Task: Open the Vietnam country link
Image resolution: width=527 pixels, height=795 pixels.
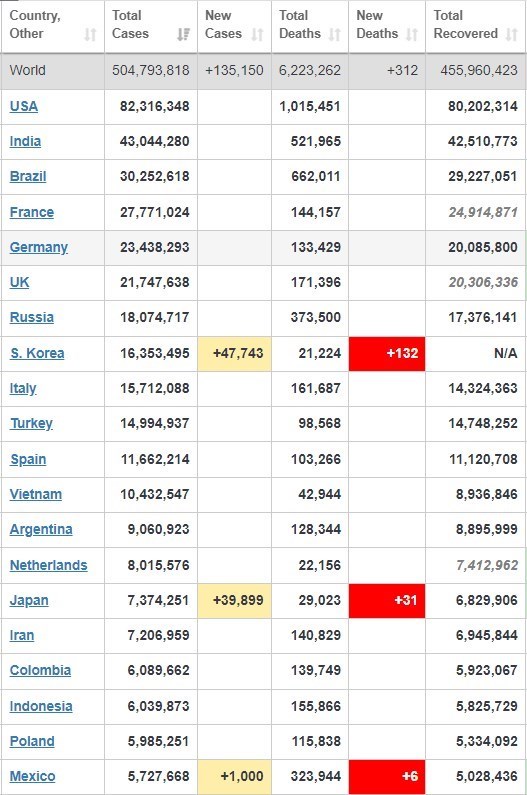Action: [36, 494]
